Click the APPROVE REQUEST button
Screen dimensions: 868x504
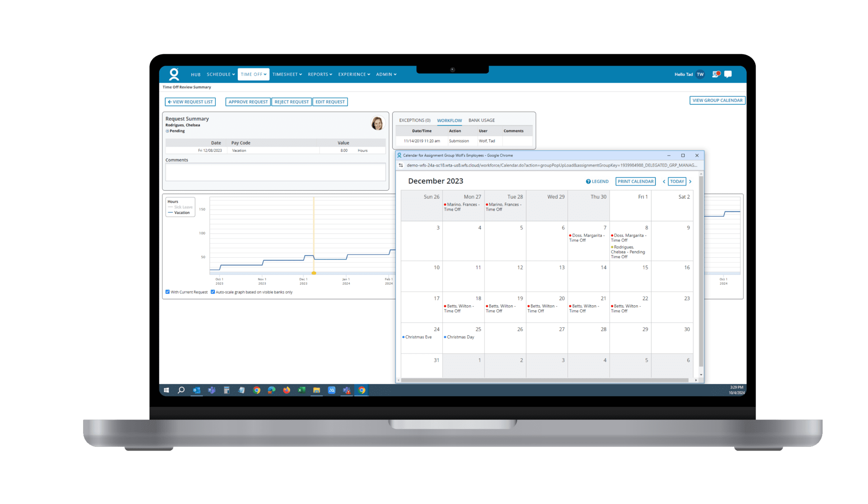[x=248, y=102]
